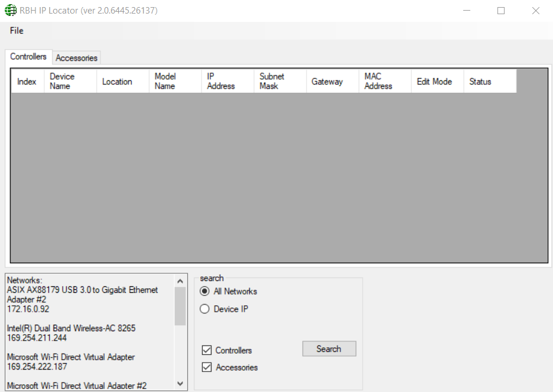Minimize the RBH IP Locator window

click(x=467, y=11)
